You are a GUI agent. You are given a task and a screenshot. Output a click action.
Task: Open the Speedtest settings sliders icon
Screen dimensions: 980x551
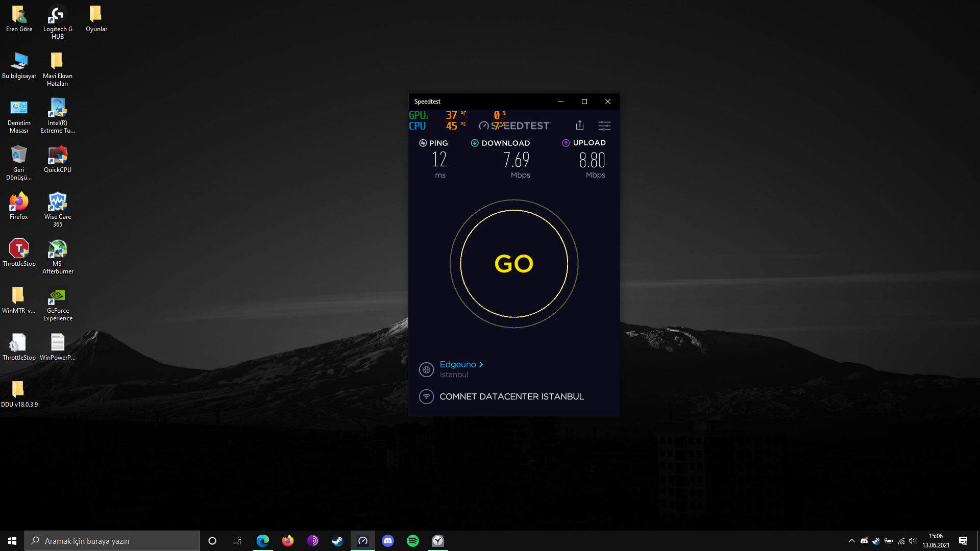click(604, 126)
